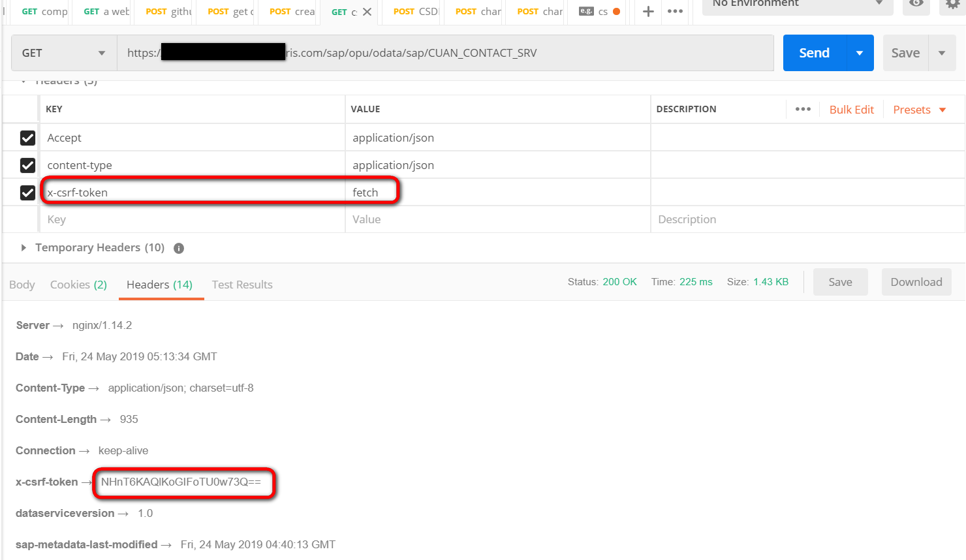This screenshot has width=966, height=560.
Task: Open Postman settings via the gear icon
Action: point(951,6)
